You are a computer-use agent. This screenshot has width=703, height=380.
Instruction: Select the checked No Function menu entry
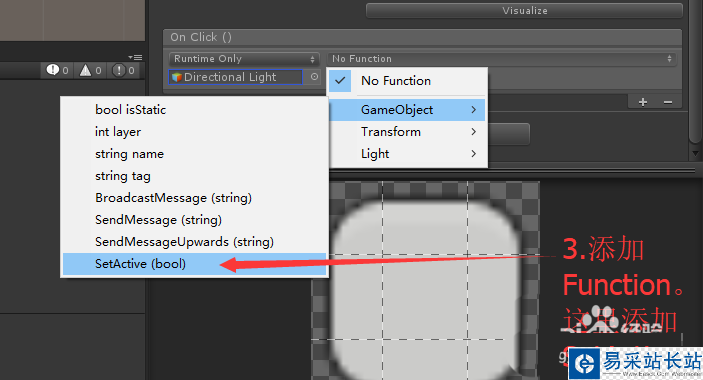tap(408, 81)
